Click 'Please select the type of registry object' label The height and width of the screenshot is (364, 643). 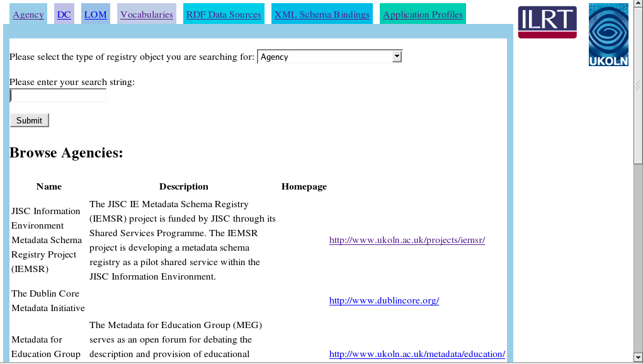point(132,57)
